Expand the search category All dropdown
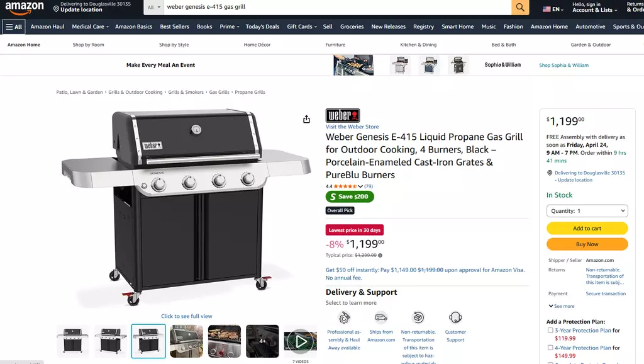This screenshot has width=644, height=364. (x=153, y=7)
